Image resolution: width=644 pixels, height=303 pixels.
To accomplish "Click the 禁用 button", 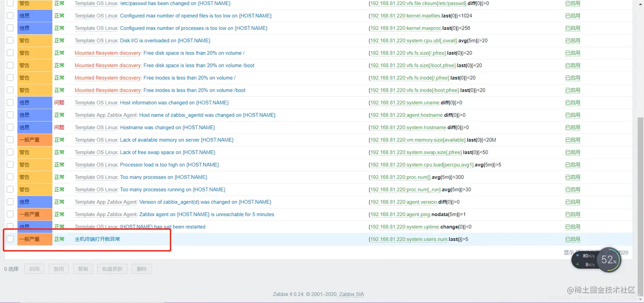I will 59,269.
